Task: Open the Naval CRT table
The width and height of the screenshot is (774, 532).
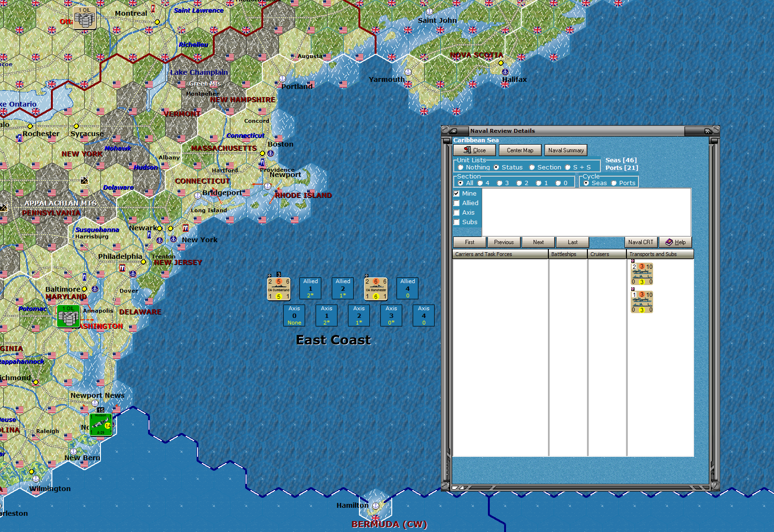Action: pos(641,242)
